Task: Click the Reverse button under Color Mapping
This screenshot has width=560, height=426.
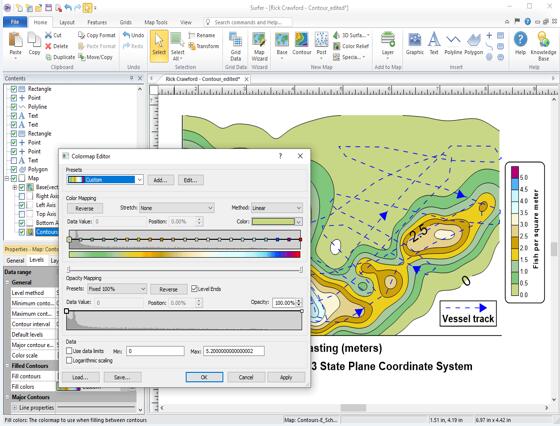Action: [x=85, y=208]
